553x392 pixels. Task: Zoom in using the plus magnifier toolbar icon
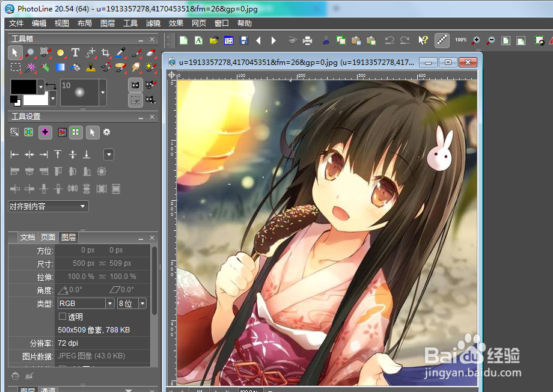coord(476,40)
